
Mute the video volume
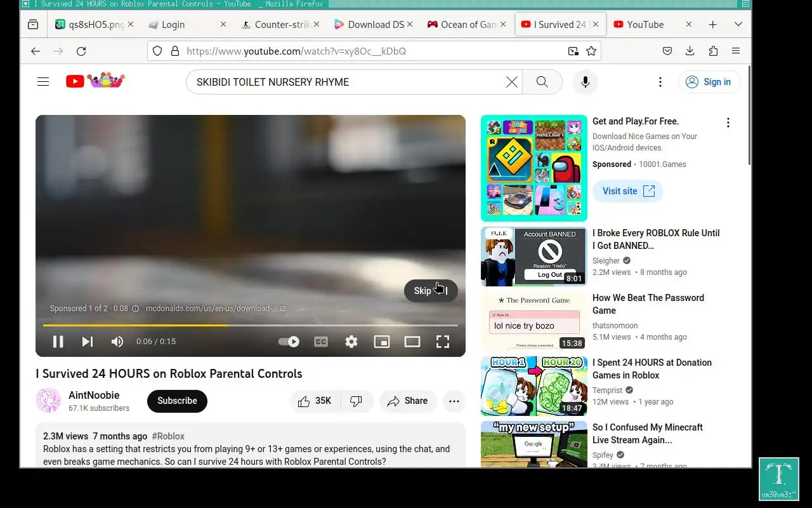tap(117, 342)
